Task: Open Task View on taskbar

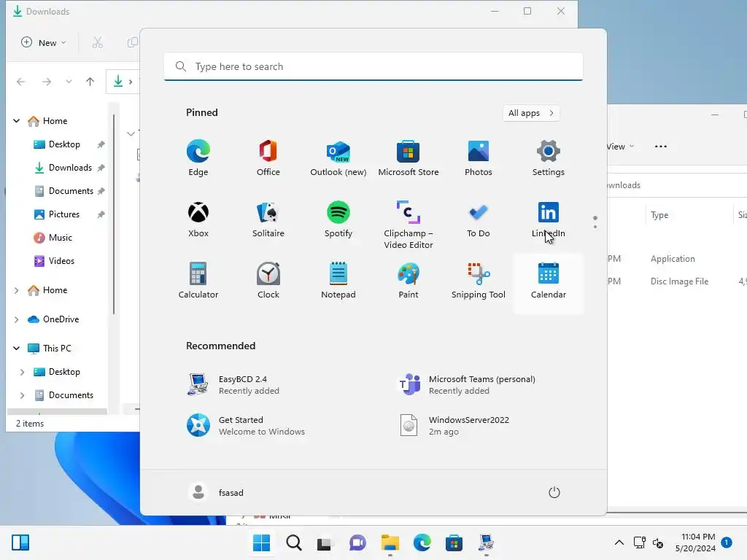Action: 326,542
